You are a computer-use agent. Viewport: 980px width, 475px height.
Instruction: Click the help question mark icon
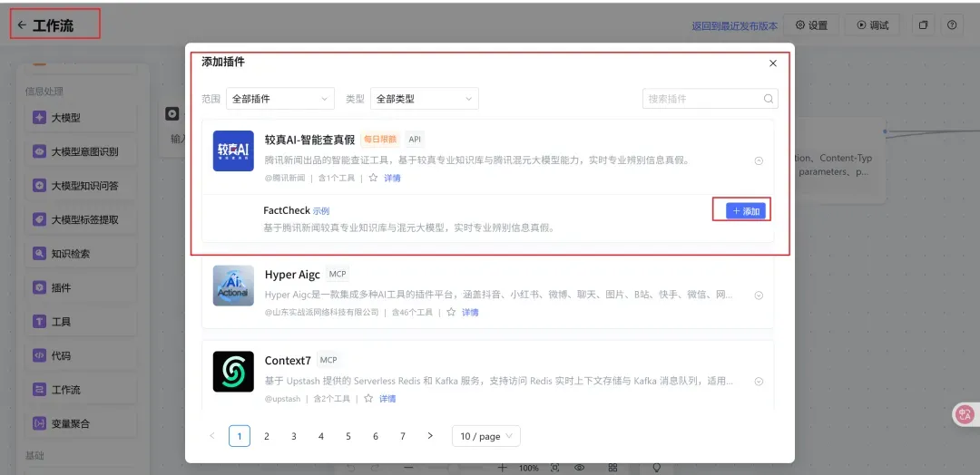[x=952, y=25]
